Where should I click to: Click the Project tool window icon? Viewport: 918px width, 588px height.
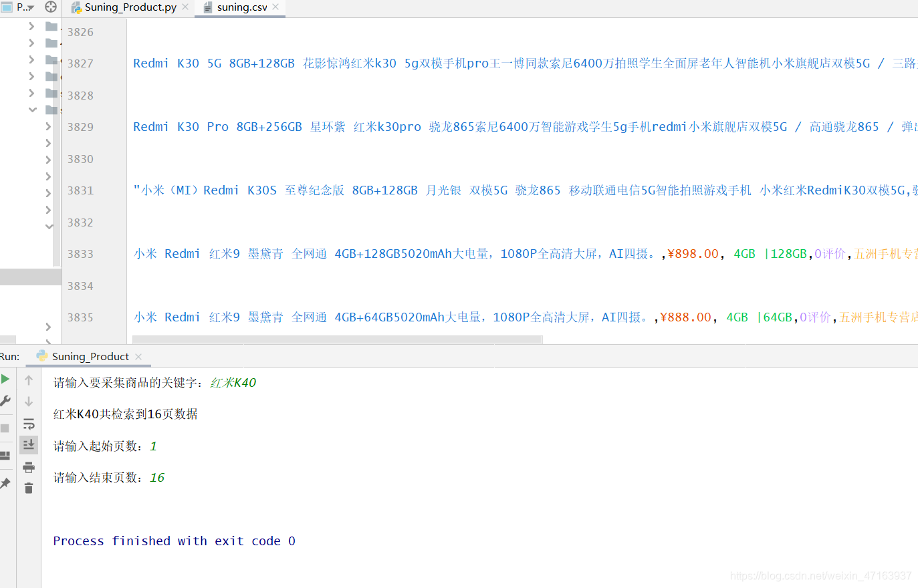coord(6,7)
